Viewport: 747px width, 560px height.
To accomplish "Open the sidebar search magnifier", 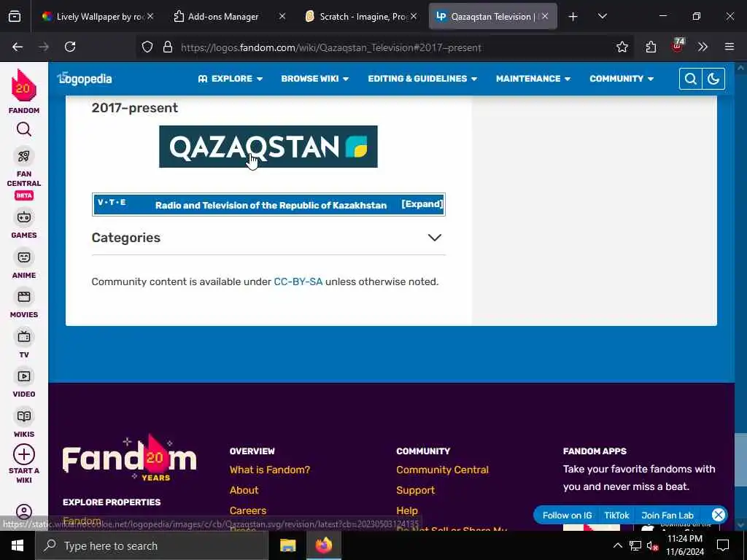I will 24,129.
